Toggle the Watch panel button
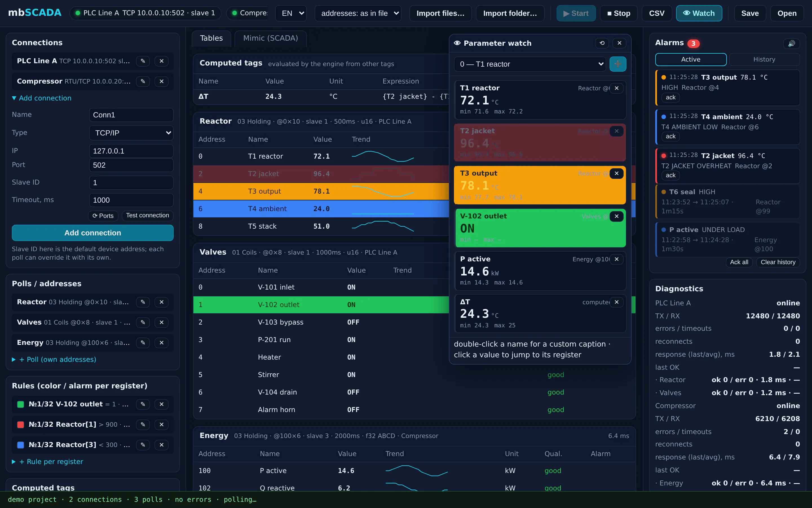Viewport: 812px width, 508px height. tap(699, 14)
